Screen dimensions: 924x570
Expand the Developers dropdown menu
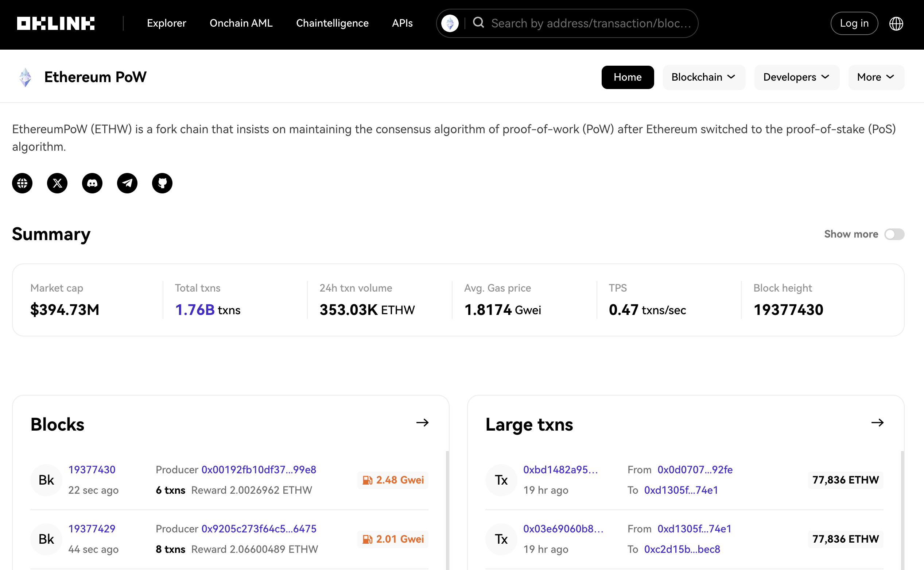point(797,77)
